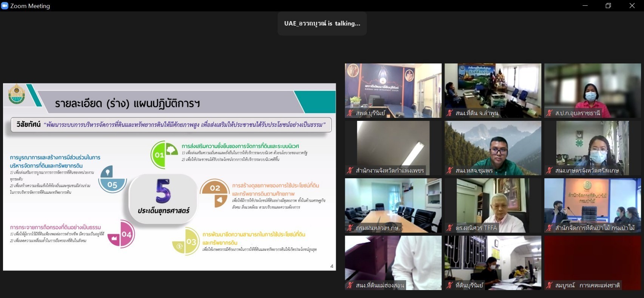
Task: Click muted mic icon beside ที่ดินบุรีรัมย์
Action: (x=449, y=285)
